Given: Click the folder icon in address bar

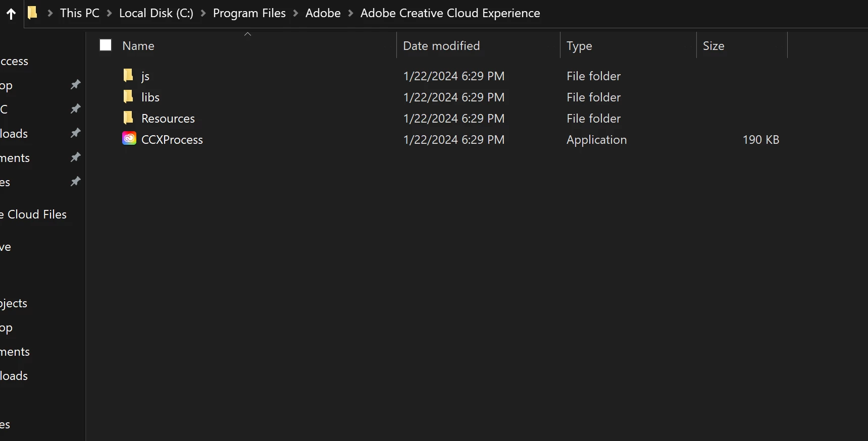Looking at the screenshot, I should click(x=32, y=13).
